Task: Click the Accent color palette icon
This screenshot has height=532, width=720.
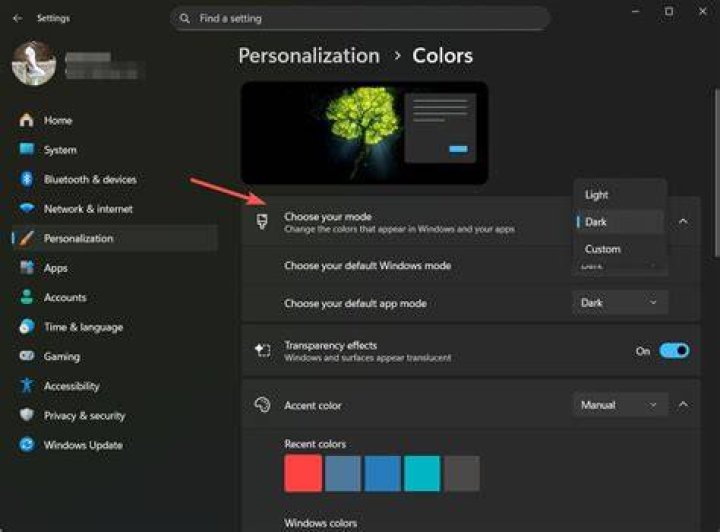Action: point(263,405)
